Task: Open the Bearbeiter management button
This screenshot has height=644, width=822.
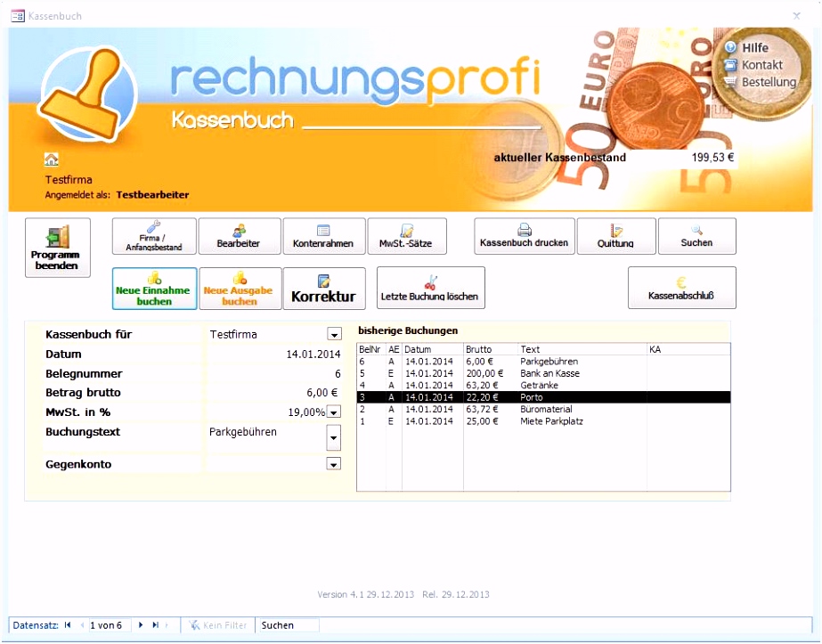Action: (x=240, y=237)
